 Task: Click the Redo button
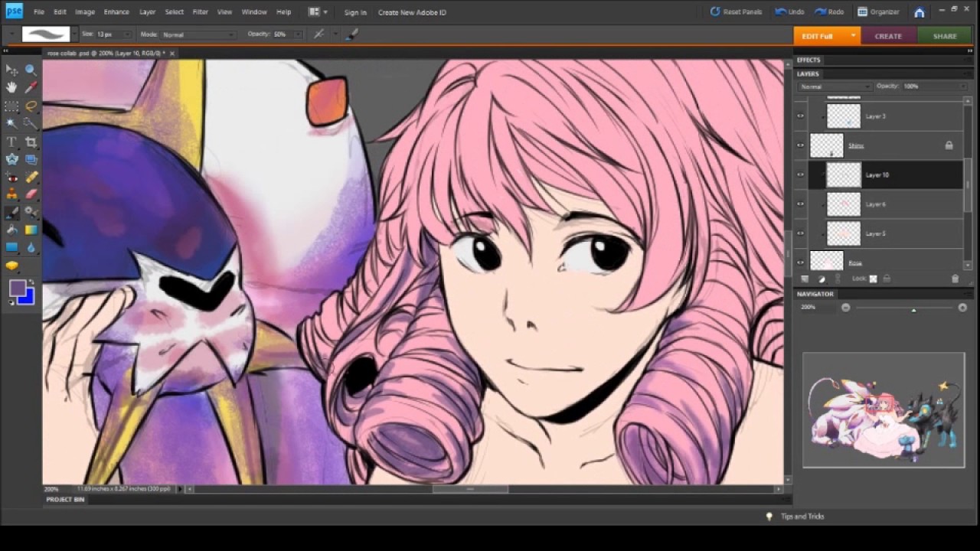829,12
